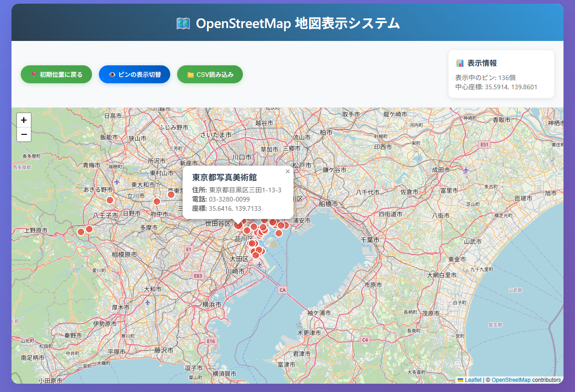Click the pin beside 西東京 label

coord(171,195)
